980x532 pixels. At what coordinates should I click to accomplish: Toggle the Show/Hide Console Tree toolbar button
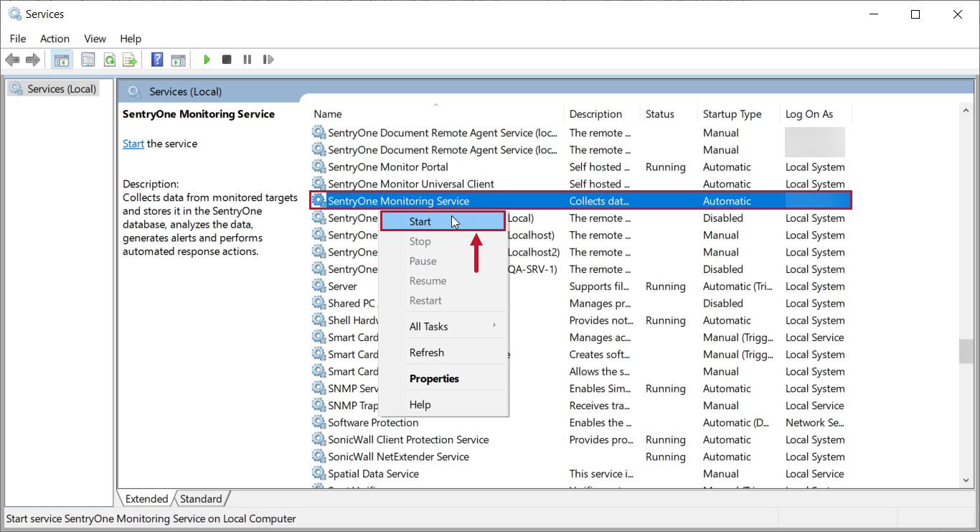[62, 59]
